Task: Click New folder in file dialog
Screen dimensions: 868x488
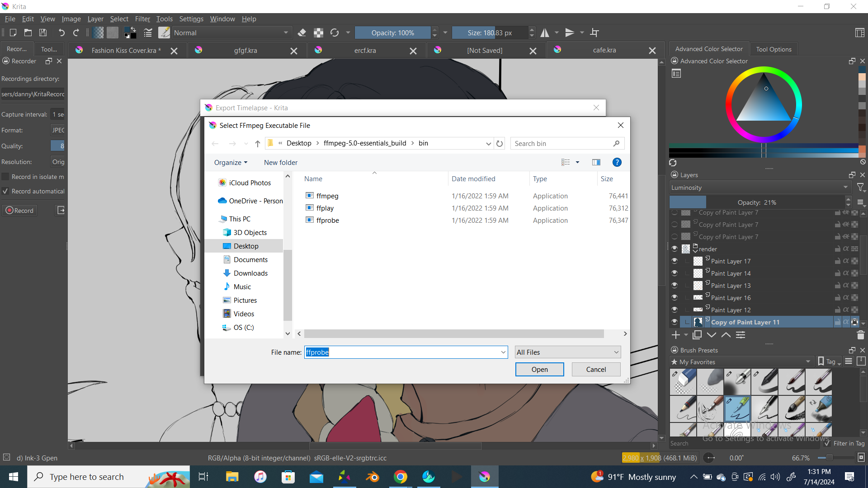Action: tap(280, 162)
